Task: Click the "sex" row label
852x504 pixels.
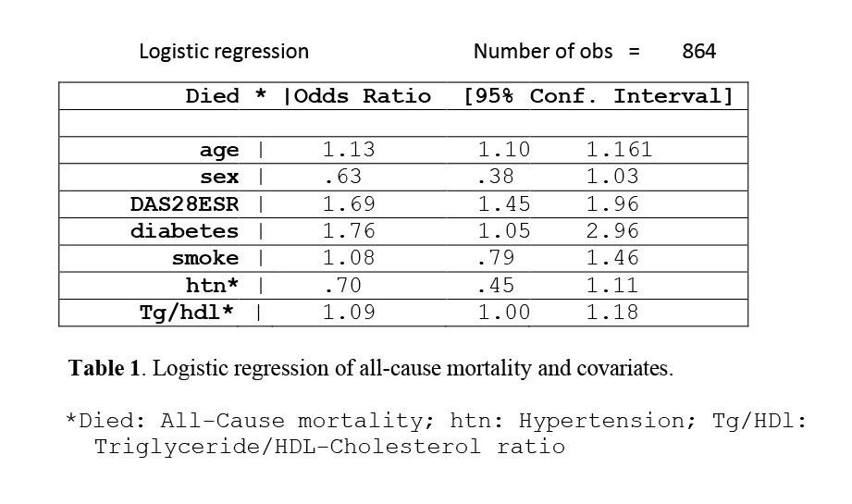Action: [219, 177]
